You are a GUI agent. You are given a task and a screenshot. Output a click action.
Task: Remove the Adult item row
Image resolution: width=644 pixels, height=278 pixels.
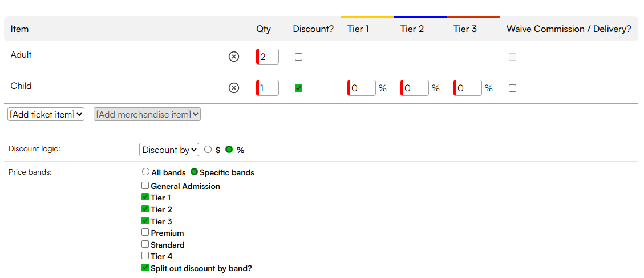coord(234,57)
